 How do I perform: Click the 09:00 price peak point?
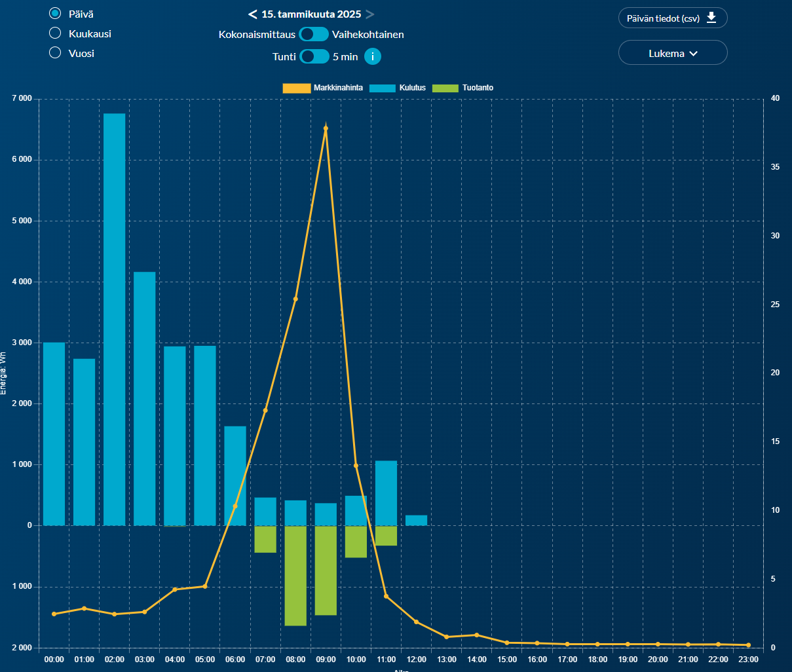(326, 128)
